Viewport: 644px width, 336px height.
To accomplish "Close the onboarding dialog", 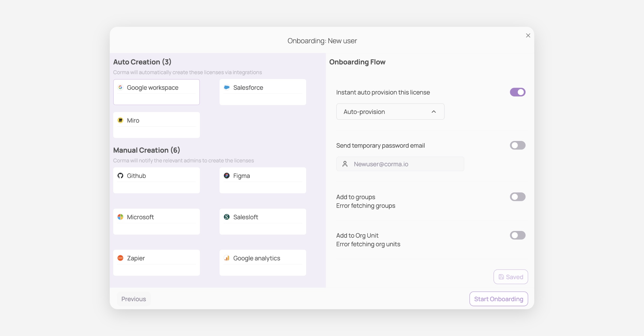I will pyautogui.click(x=528, y=36).
